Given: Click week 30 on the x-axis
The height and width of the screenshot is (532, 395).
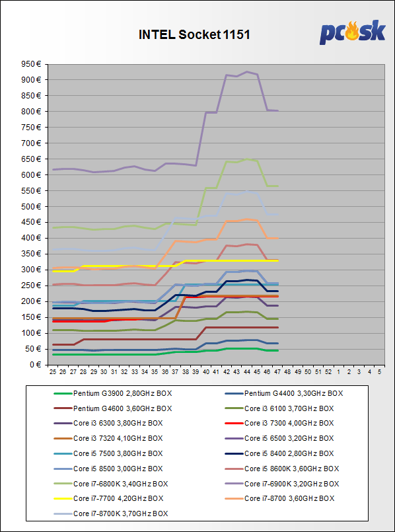Looking at the screenshot, I should coord(104,372).
